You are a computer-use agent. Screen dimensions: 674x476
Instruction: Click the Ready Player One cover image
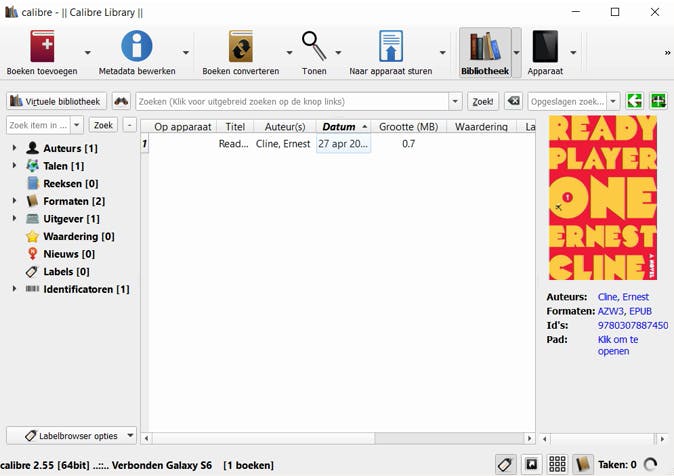click(x=603, y=197)
